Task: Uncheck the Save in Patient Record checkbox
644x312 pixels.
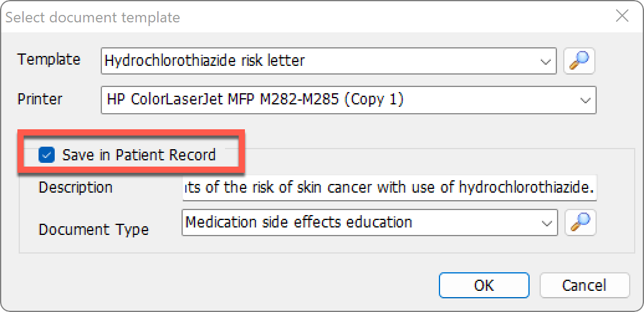Action: (47, 155)
